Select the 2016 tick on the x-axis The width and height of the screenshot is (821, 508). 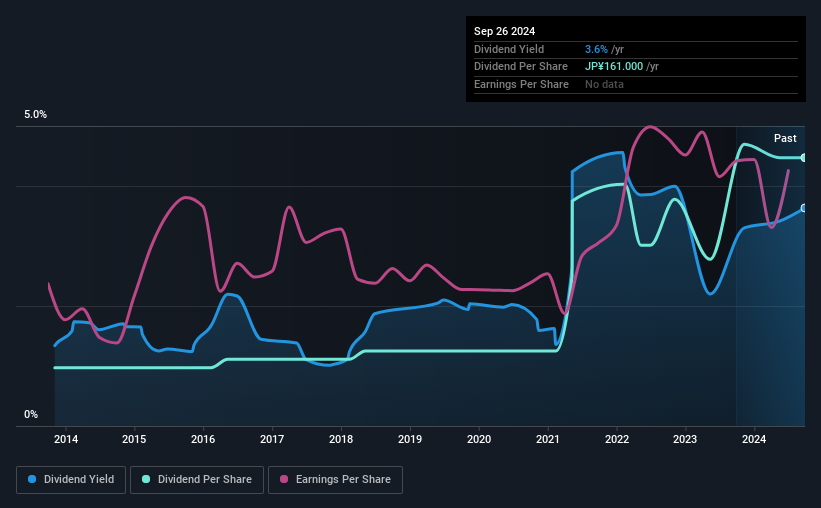(x=203, y=439)
